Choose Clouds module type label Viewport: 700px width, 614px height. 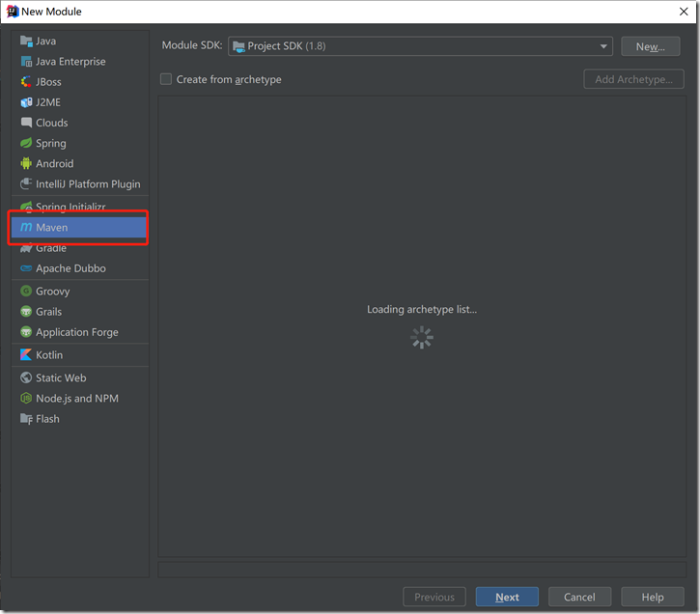52,123
